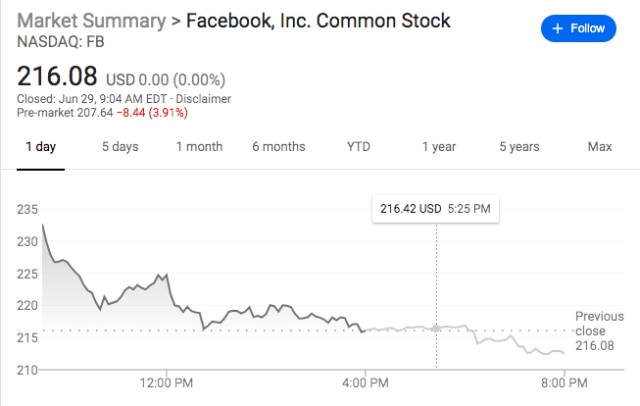This screenshot has width=640, height=406.
Task: Click the 12:00 PM time axis label
Action: tap(166, 381)
